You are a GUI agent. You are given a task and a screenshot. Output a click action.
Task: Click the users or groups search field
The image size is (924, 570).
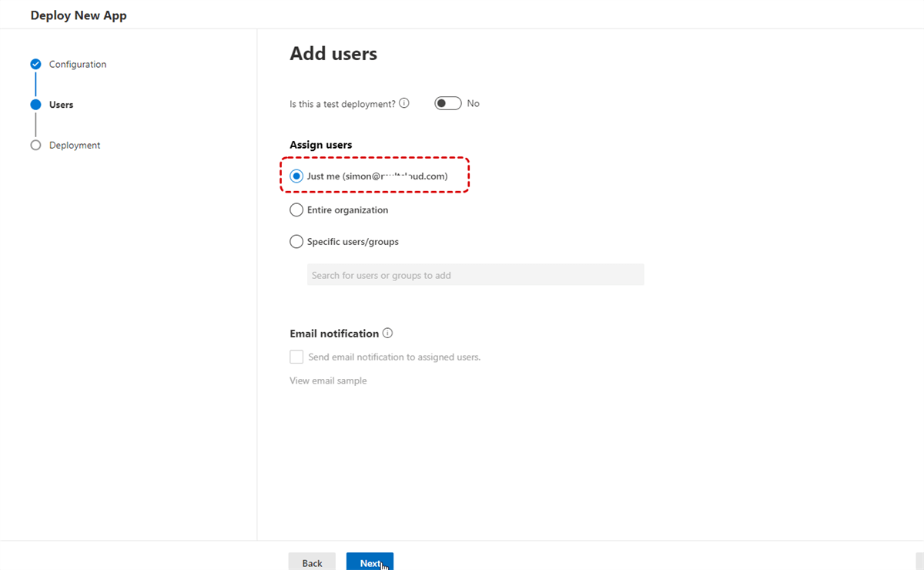coord(475,275)
